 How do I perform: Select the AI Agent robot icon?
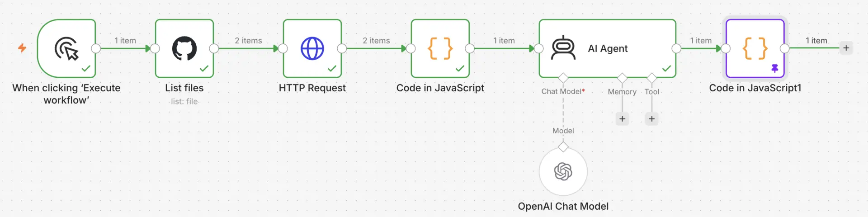click(563, 48)
